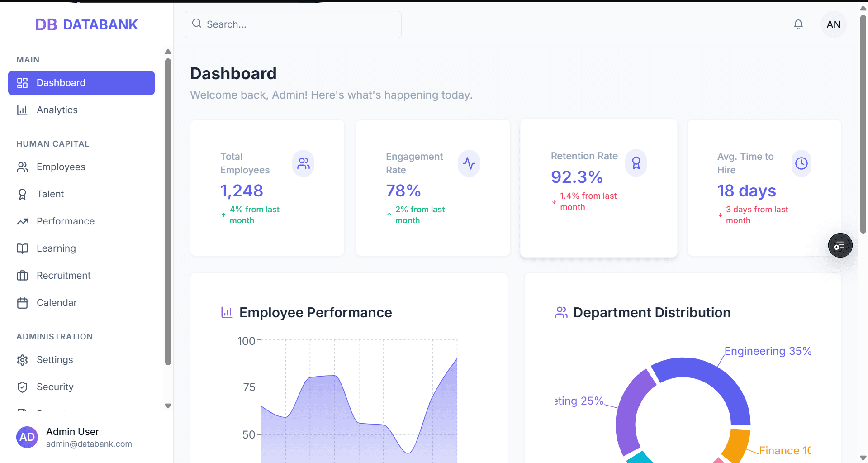Click the Department Distribution people icon

(x=561, y=312)
